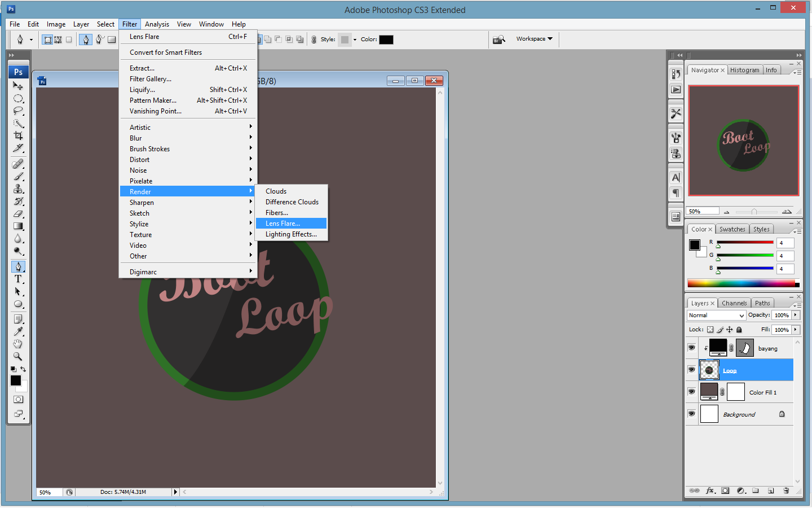The height and width of the screenshot is (508, 812).
Task: Expand the Opacity dropdown arrow
Action: coord(797,315)
